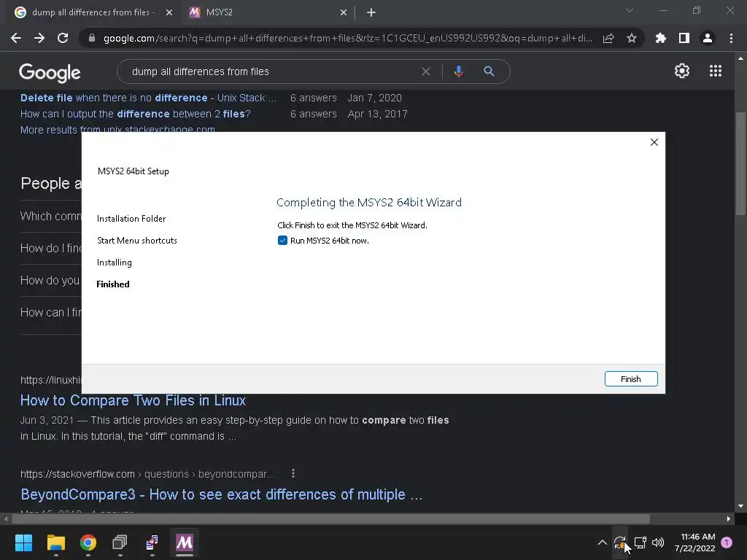
Task: Open options for stackoverflow result
Action: (x=293, y=473)
